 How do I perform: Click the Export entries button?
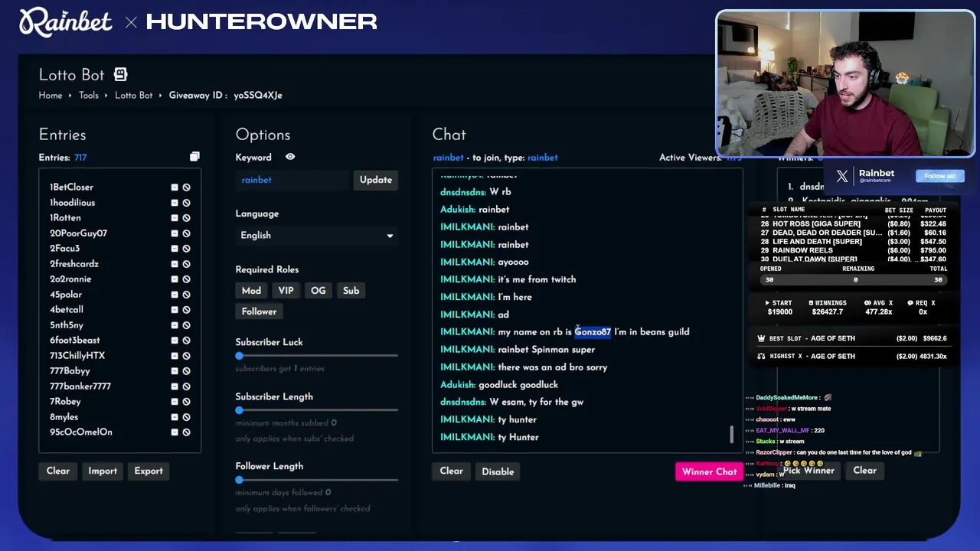149,471
